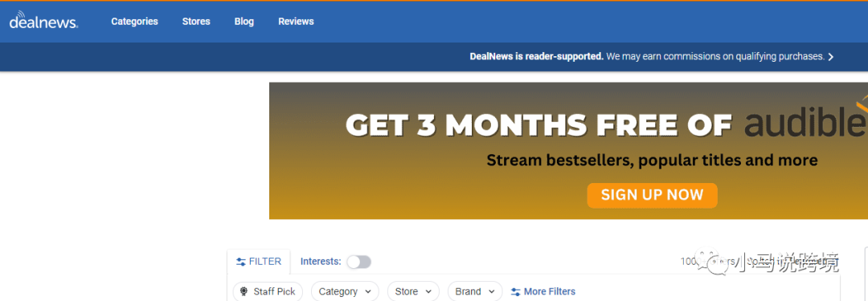
Task: Select the FILTER tab
Action: pos(259,262)
